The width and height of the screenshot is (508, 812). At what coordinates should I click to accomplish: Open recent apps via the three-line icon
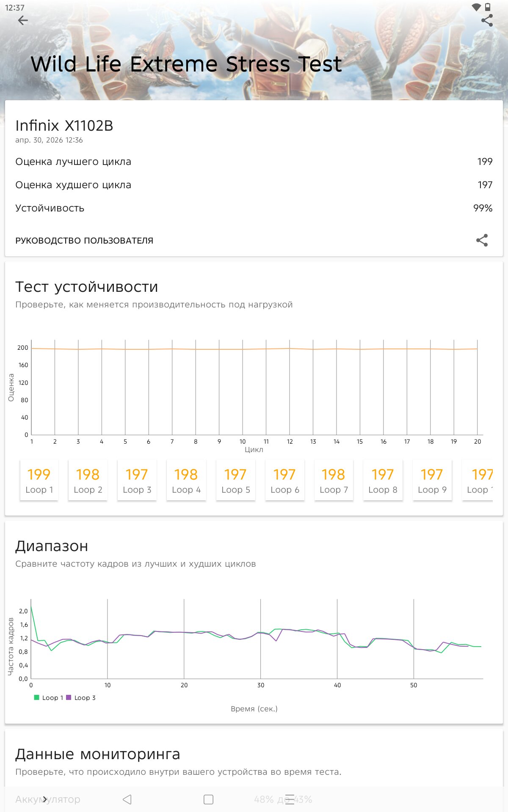coord(290,799)
